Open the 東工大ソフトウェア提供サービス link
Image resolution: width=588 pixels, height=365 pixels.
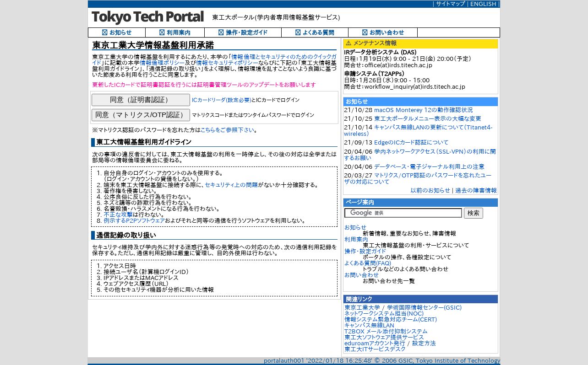click(x=384, y=338)
